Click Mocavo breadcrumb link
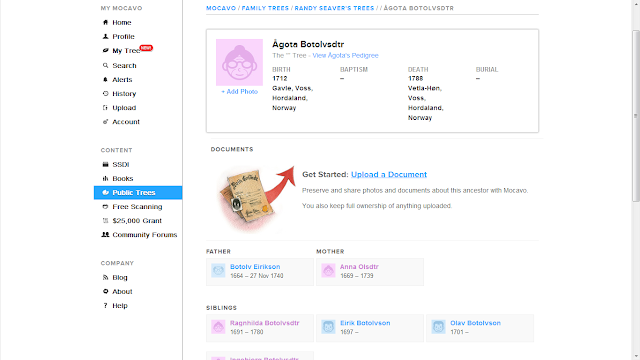 [221, 8]
